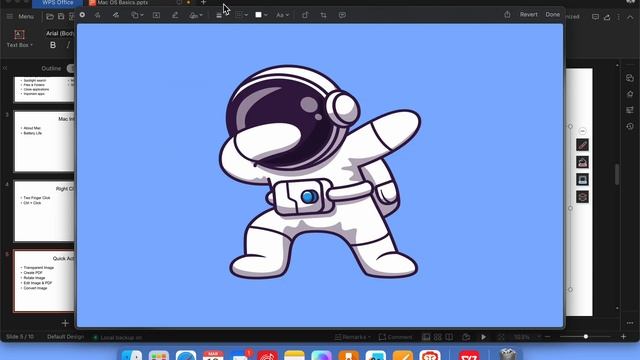Click the Arial font name field
This screenshot has width=640, height=360.
point(60,33)
